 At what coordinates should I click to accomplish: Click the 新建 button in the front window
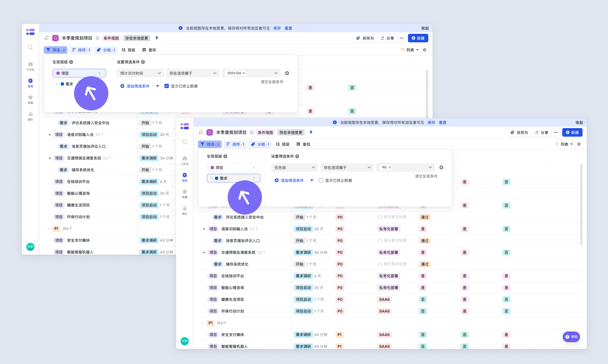pos(572,132)
